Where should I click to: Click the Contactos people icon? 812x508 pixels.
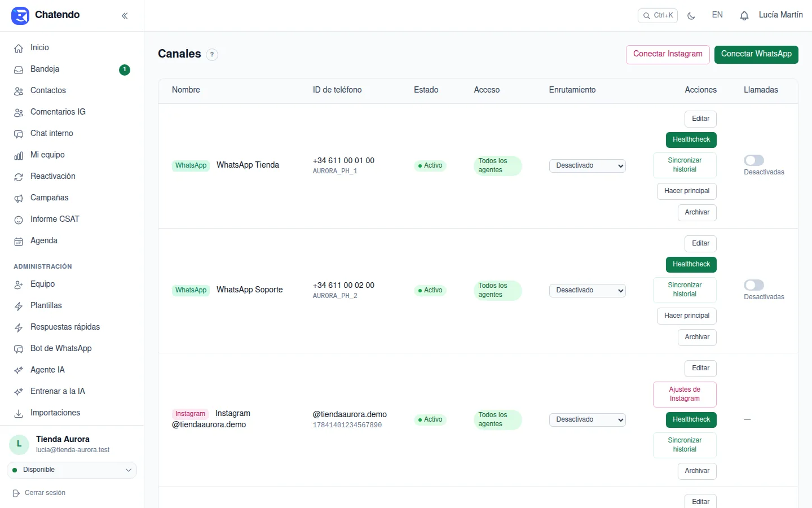tap(19, 91)
